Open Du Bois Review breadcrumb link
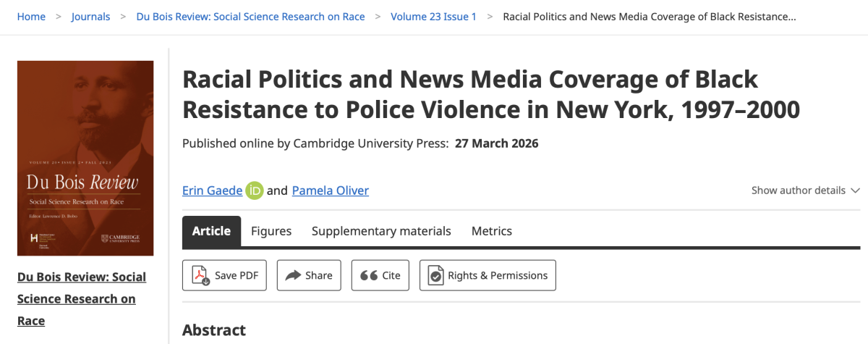Screen dimensions: 868x344 (x=250, y=16)
